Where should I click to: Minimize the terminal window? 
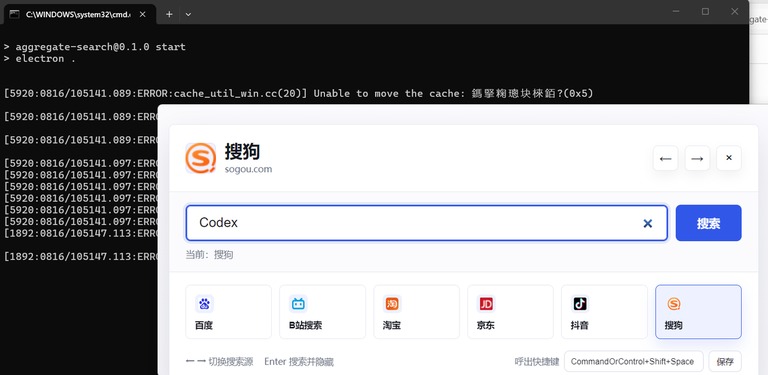point(676,11)
